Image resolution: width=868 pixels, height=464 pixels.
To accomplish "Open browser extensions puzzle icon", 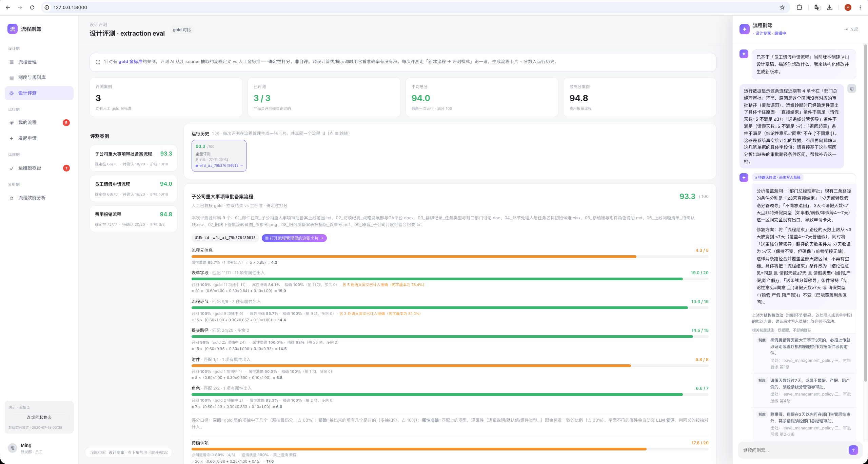I will pyautogui.click(x=799, y=7).
